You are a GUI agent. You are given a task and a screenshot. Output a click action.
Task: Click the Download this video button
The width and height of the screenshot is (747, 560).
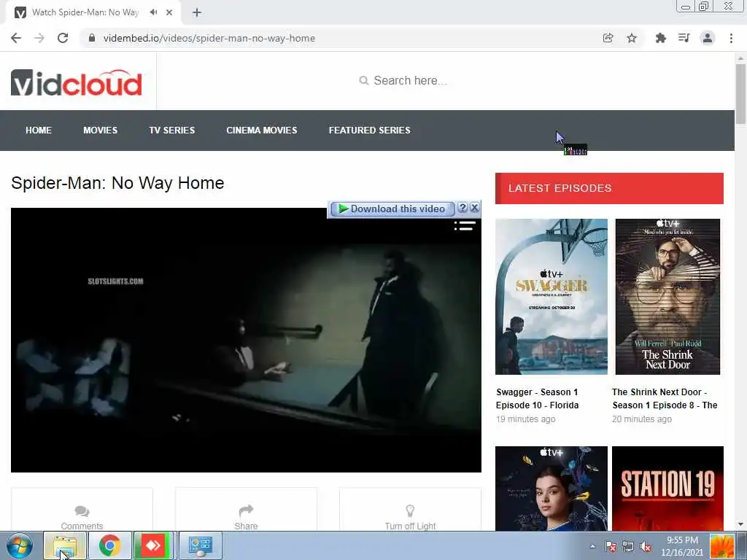point(392,209)
